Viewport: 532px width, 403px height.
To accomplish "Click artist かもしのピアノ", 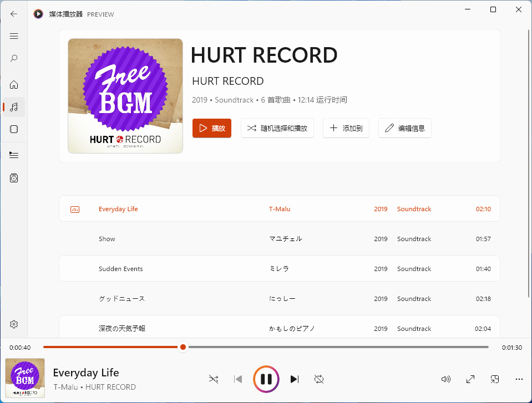I will point(292,328).
